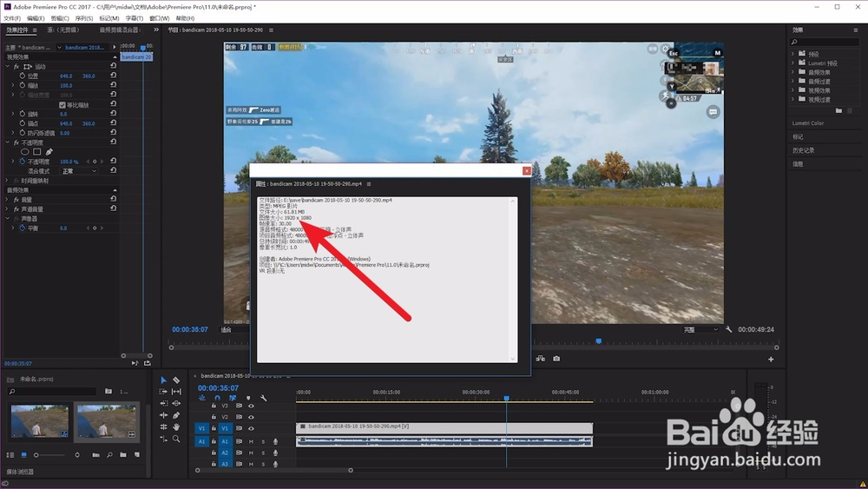Click the Add Marker icon in timeline
The image size is (868, 489).
tap(248, 398)
